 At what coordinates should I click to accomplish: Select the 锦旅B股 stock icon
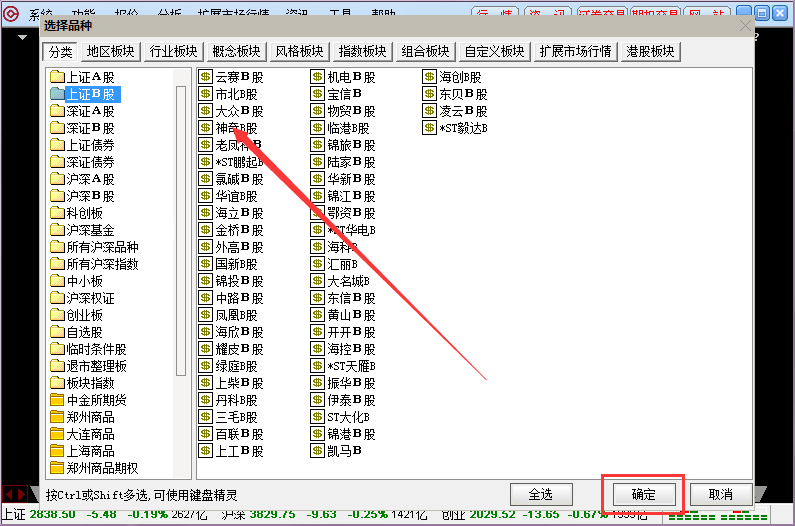click(x=317, y=145)
